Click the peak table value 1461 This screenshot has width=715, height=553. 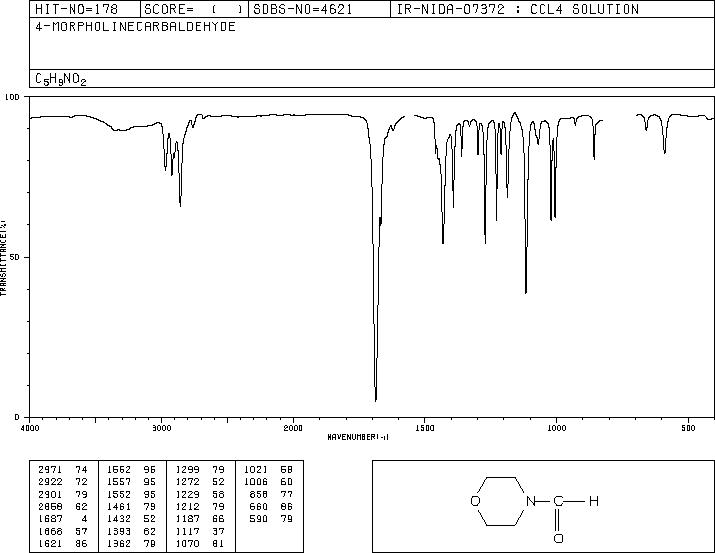(x=119, y=506)
